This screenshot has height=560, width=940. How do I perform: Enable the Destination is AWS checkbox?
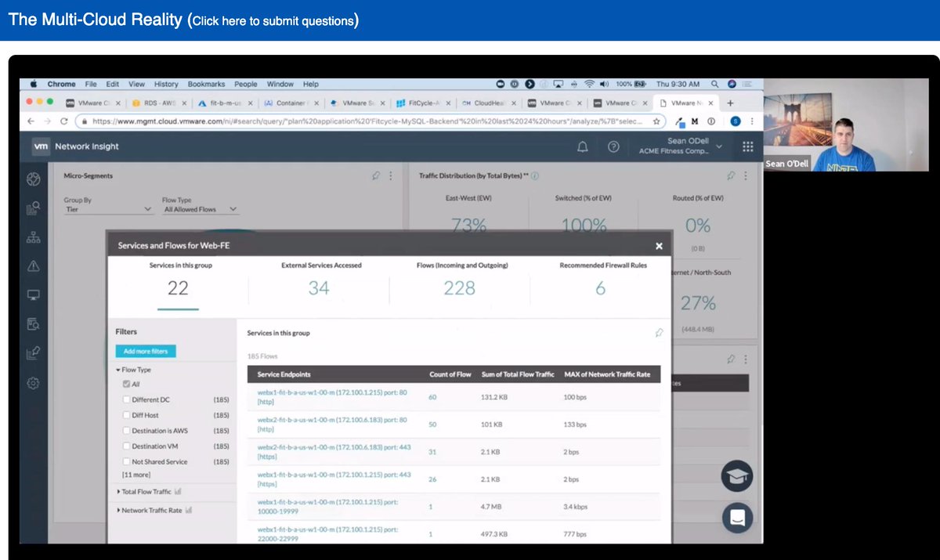pos(126,431)
